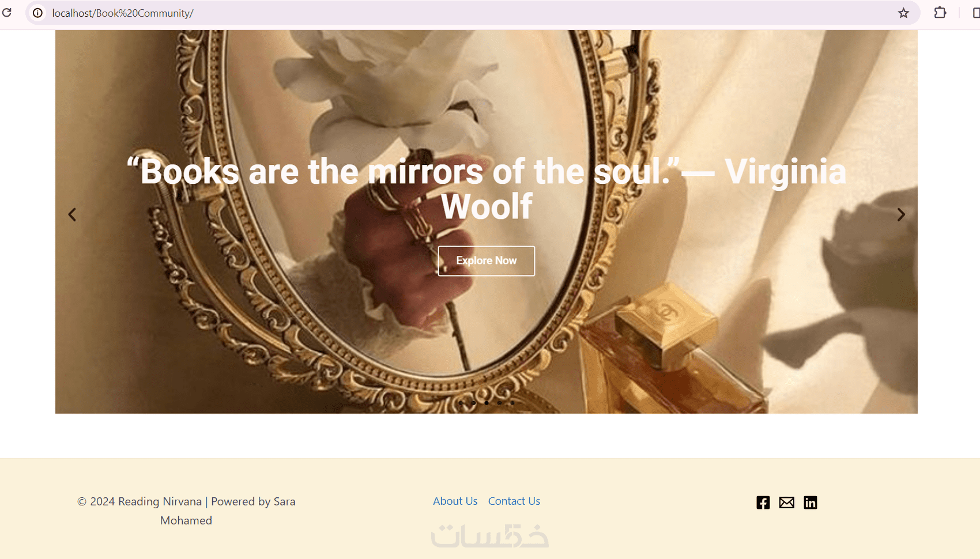This screenshot has height=559, width=980.
Task: Select the first carousel indicator dot
Action: (x=461, y=403)
